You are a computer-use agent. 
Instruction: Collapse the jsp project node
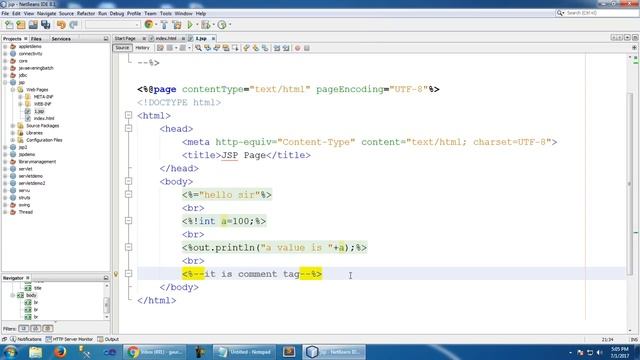pos(5,82)
